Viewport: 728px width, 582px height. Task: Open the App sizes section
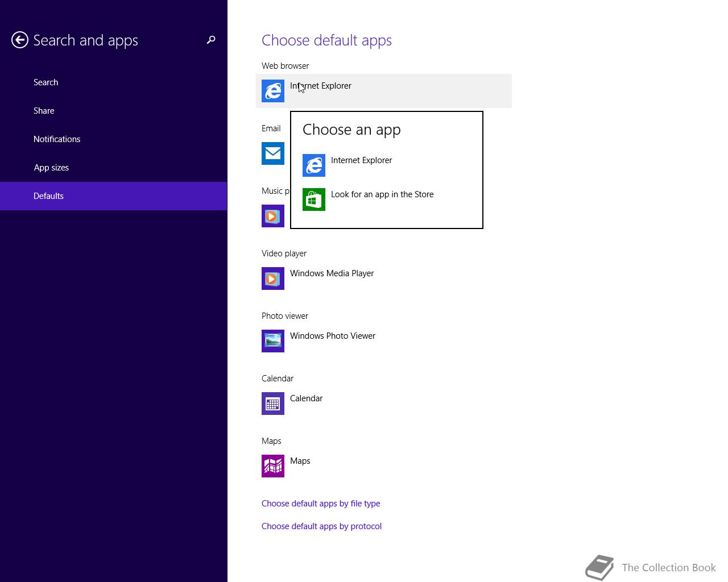(x=114, y=168)
